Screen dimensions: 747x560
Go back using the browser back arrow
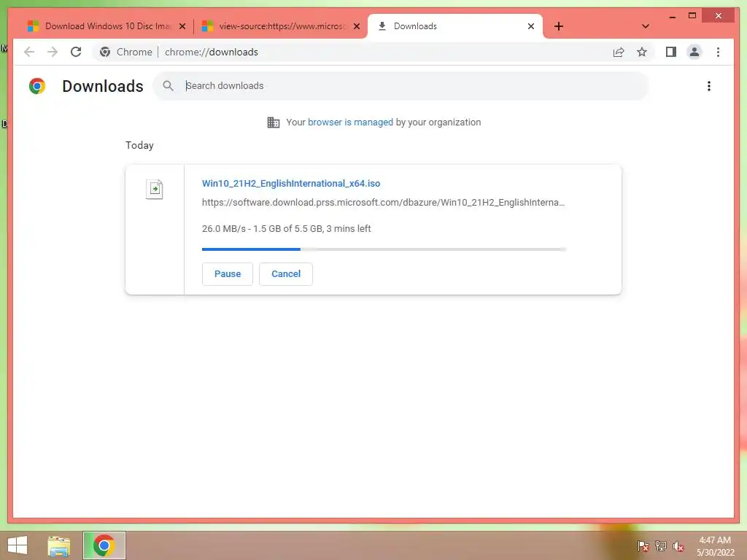(29, 52)
